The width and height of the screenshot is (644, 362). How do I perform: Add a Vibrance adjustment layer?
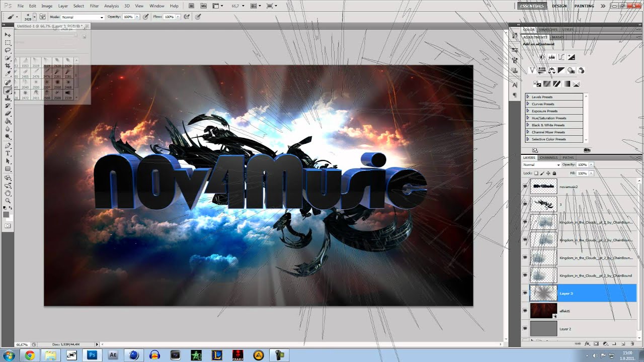pos(532,70)
